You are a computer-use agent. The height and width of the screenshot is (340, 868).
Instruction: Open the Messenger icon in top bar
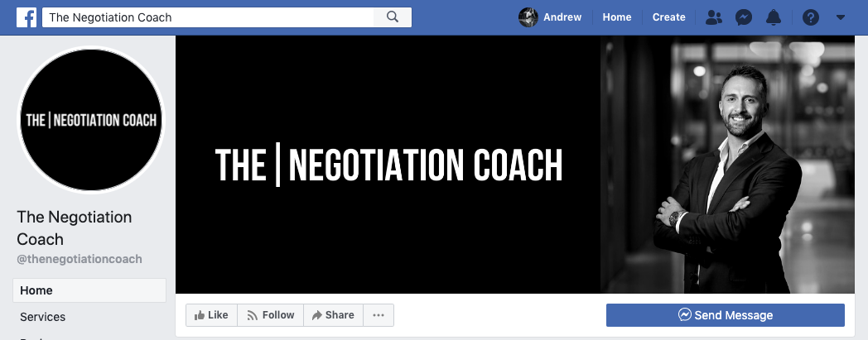click(744, 17)
